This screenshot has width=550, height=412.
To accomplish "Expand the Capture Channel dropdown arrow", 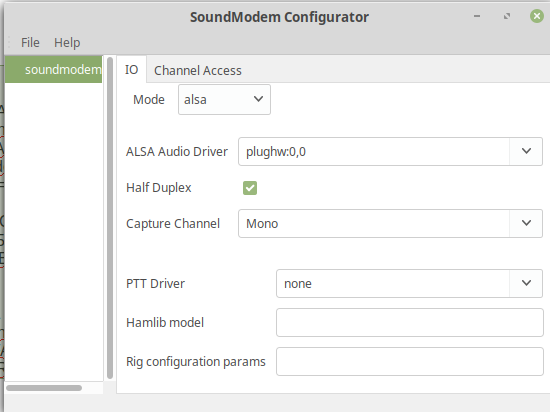I will pos(526,223).
